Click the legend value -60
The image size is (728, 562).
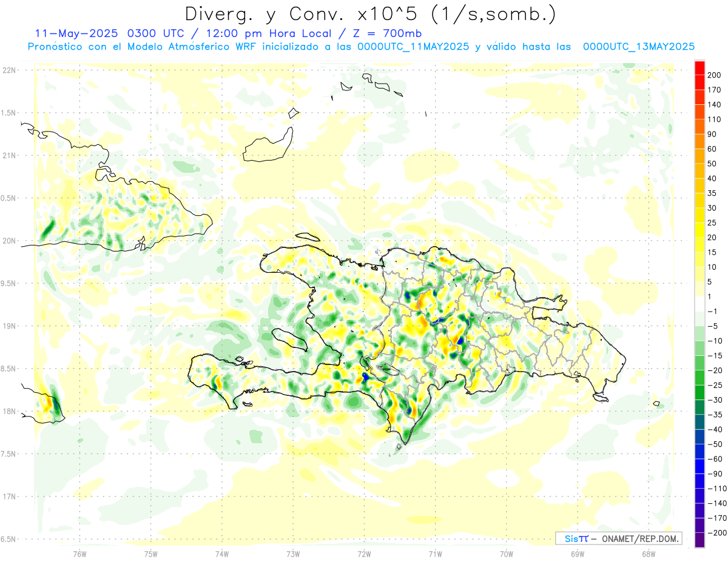[x=715, y=460]
